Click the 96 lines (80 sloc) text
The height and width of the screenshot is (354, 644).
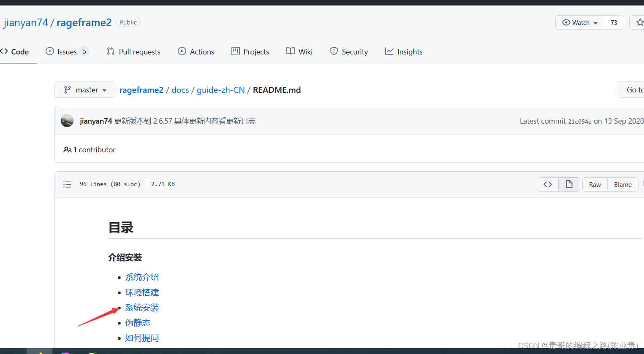tap(110, 184)
